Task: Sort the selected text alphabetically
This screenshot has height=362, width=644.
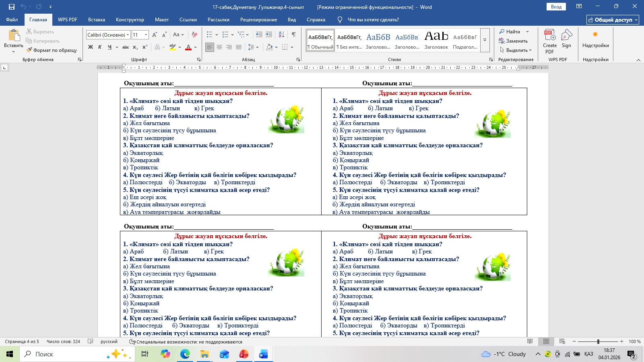Action: pyautogui.click(x=281, y=35)
